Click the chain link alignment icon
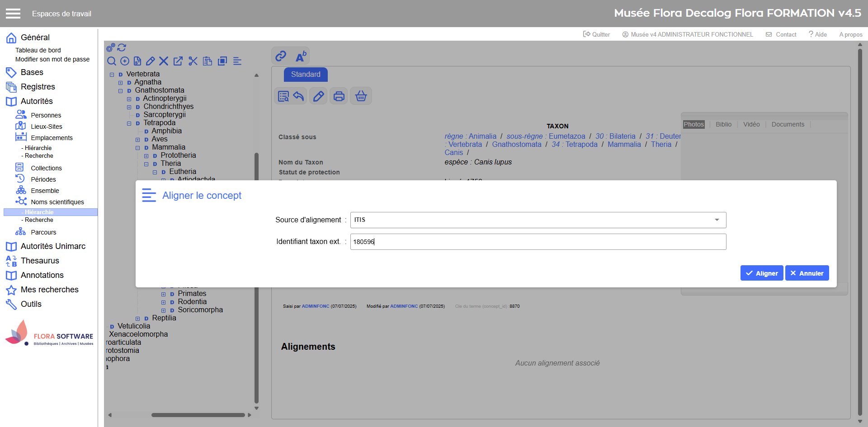This screenshot has height=427, width=868. point(281,56)
